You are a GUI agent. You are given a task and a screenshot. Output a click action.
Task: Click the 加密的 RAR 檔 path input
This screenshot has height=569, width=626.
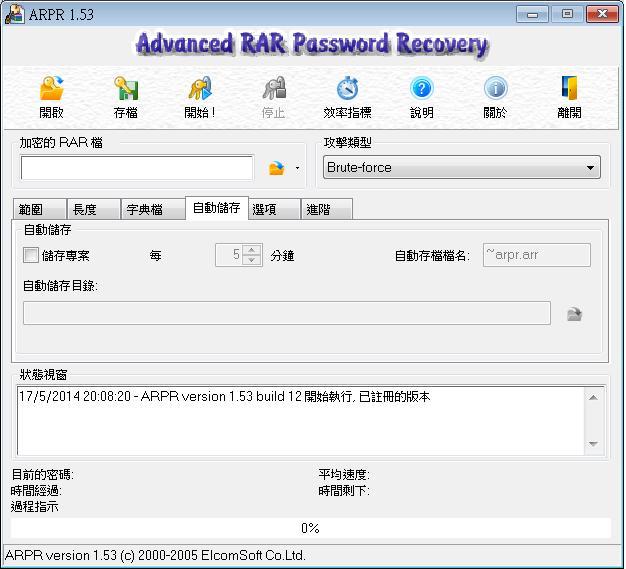pos(137,168)
